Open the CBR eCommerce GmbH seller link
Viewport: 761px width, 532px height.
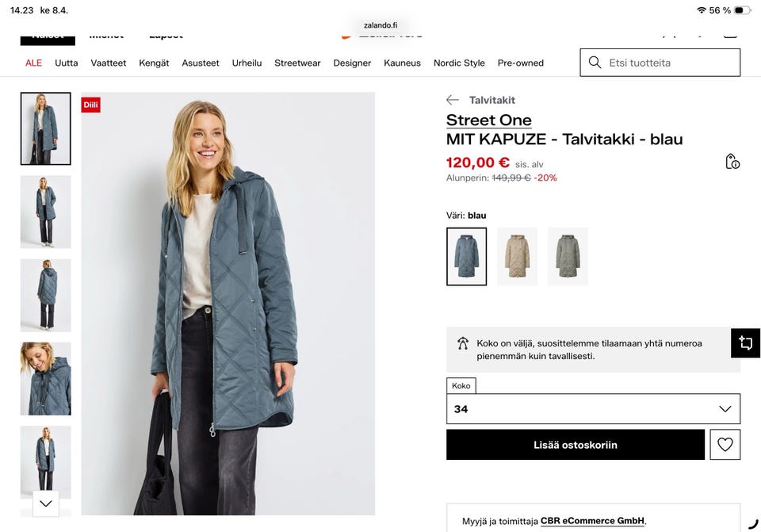(592, 521)
